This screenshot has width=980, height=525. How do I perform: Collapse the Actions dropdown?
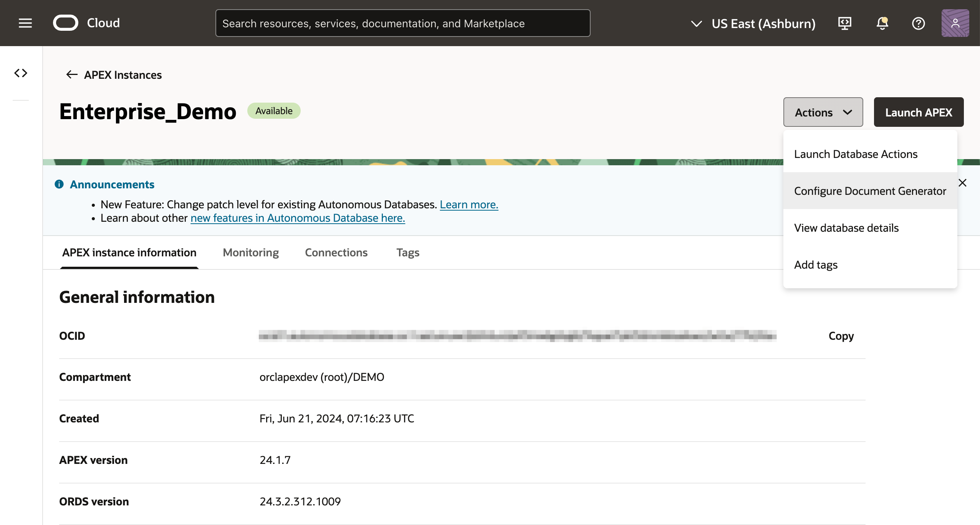click(x=823, y=112)
